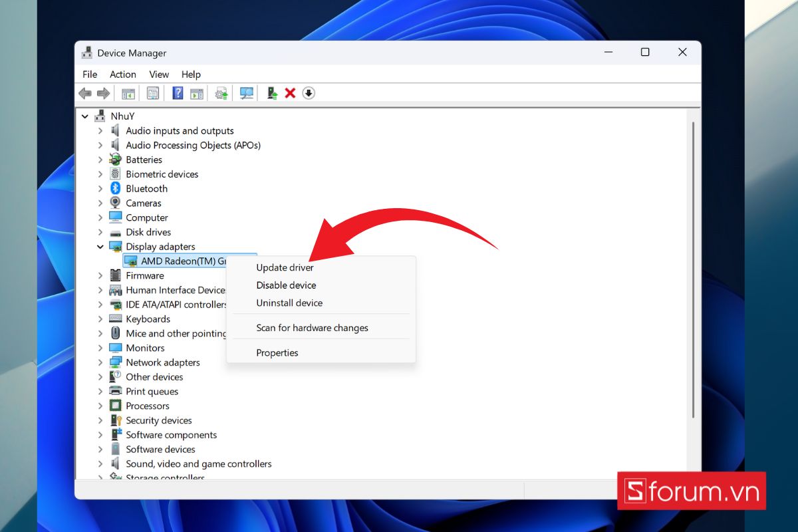Click the vertical scrollbar in device list
The width and height of the screenshot is (798, 532).
[x=693, y=266]
